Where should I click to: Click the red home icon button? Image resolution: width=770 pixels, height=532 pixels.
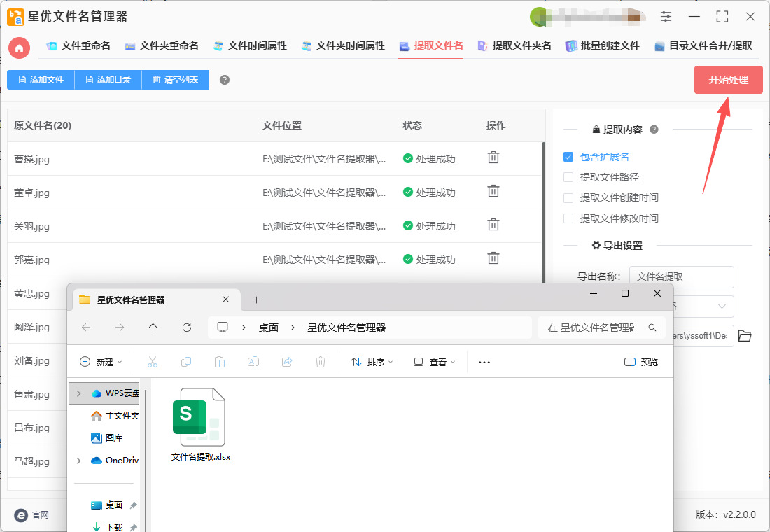point(19,48)
